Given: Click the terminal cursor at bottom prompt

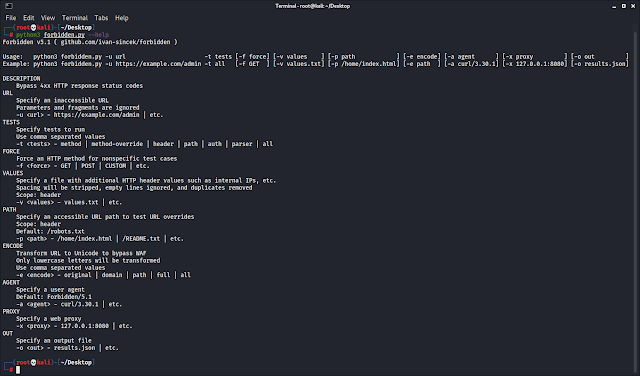Looking at the screenshot, I should click(18, 370).
